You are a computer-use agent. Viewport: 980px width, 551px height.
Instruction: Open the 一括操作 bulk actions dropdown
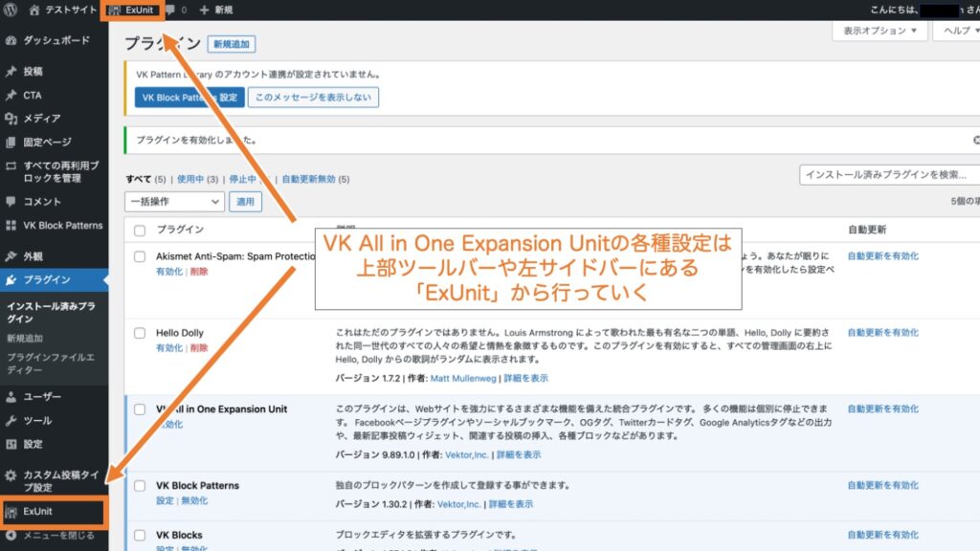click(x=172, y=202)
